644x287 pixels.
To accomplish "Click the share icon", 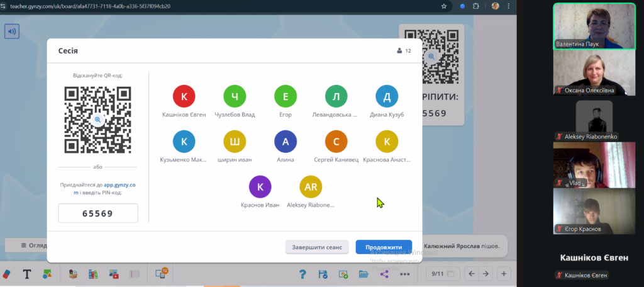I will [x=384, y=274].
